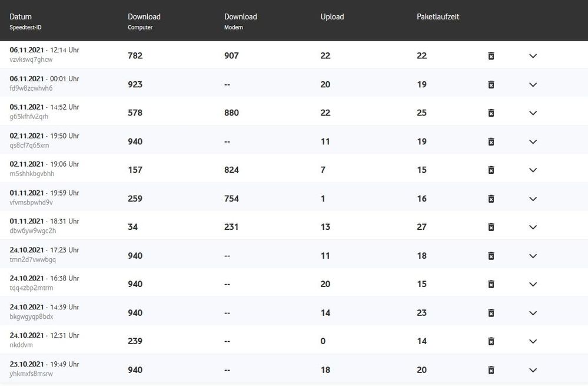Image resolution: width=588 pixels, height=386 pixels.
Task: Click the Datum column header
Action: tap(21, 17)
